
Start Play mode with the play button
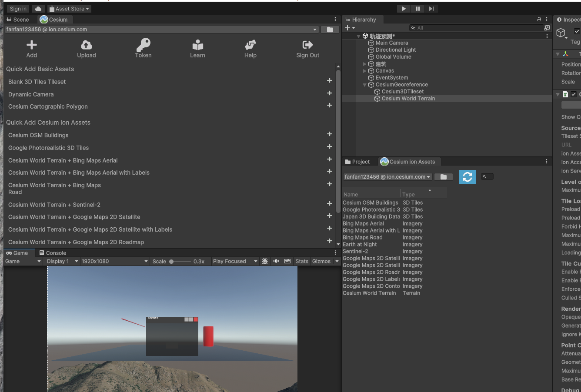404,9
